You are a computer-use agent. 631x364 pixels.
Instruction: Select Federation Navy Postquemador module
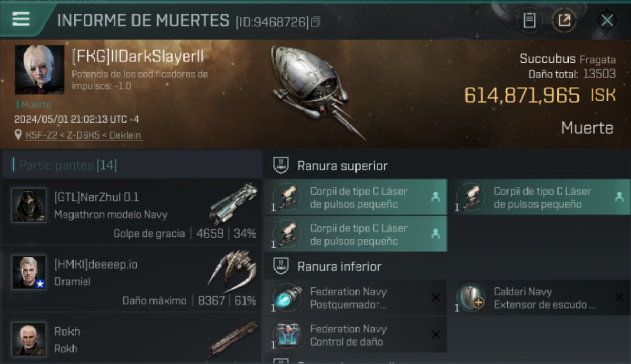tap(355, 298)
